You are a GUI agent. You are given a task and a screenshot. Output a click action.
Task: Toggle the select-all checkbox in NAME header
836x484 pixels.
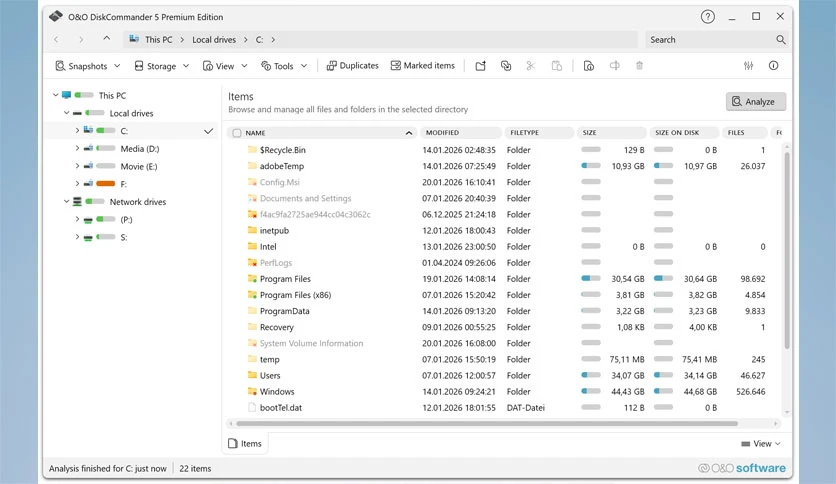(237, 133)
